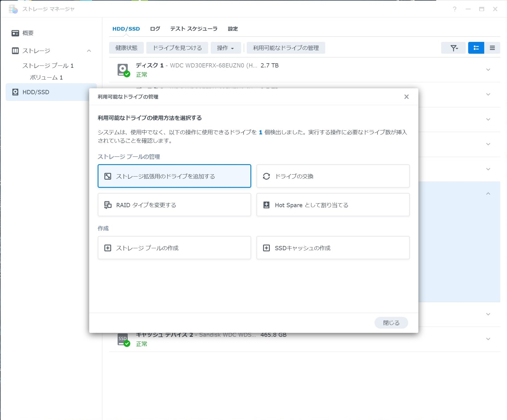The height and width of the screenshot is (420, 507).
Task: Open ボリューム 1 in the sidebar
Action: point(46,78)
